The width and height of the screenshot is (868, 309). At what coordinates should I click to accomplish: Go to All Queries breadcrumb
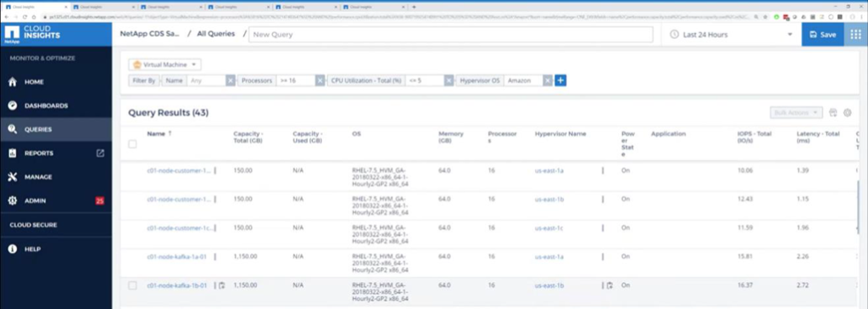coord(215,34)
